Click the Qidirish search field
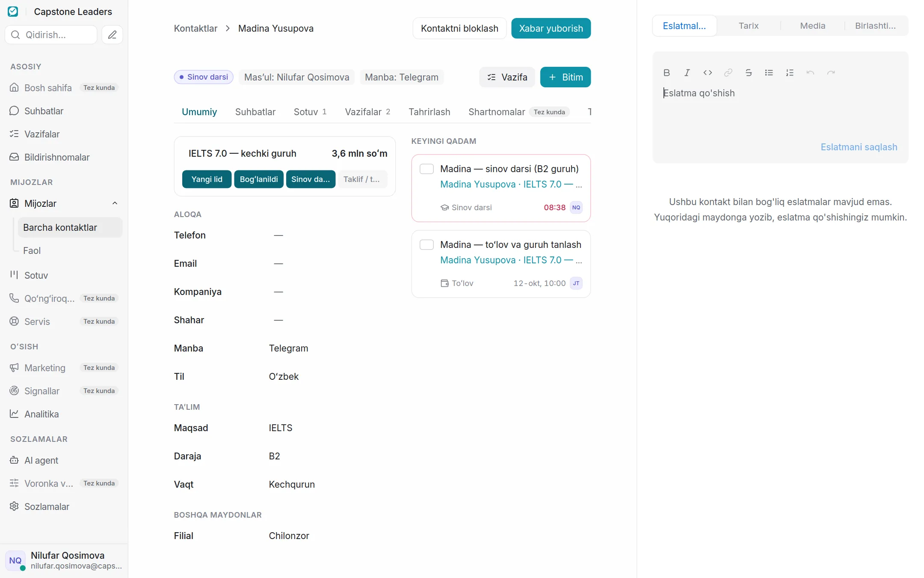Screen dimensions: 924x578 point(51,35)
